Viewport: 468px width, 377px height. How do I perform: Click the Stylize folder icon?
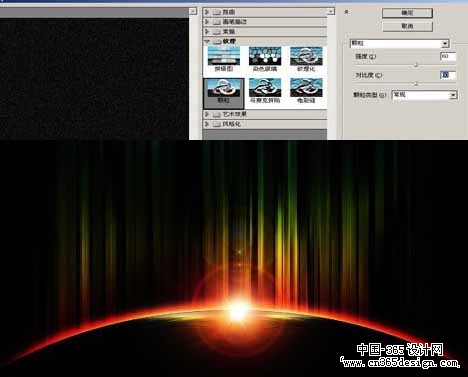click(217, 124)
